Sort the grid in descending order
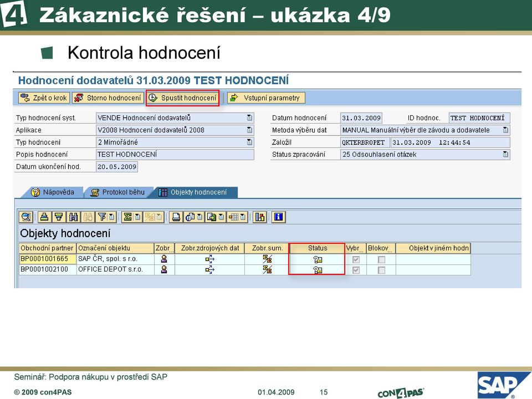532x399 pixels. pyautogui.click(x=59, y=217)
